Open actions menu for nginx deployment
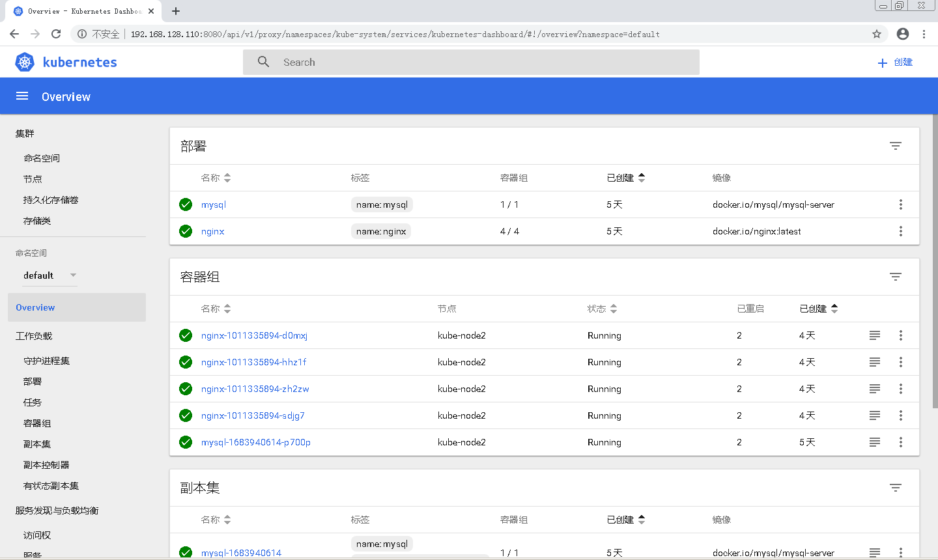Viewport: 938px width, 560px height. 901,231
